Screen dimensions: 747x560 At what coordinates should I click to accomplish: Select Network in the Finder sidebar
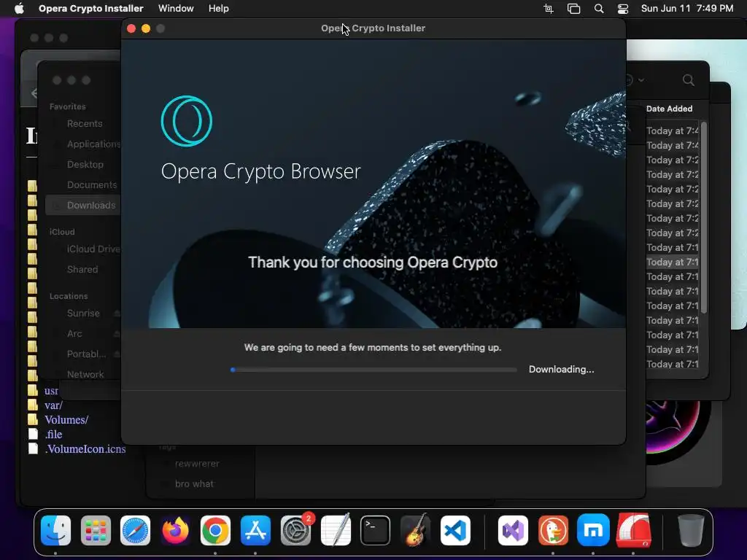(85, 374)
